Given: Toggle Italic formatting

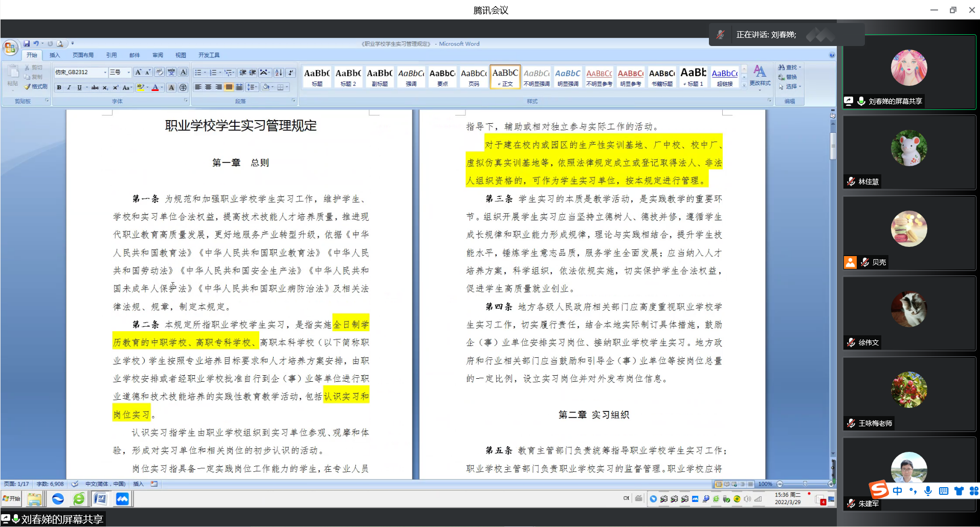Looking at the screenshot, I should [69, 87].
